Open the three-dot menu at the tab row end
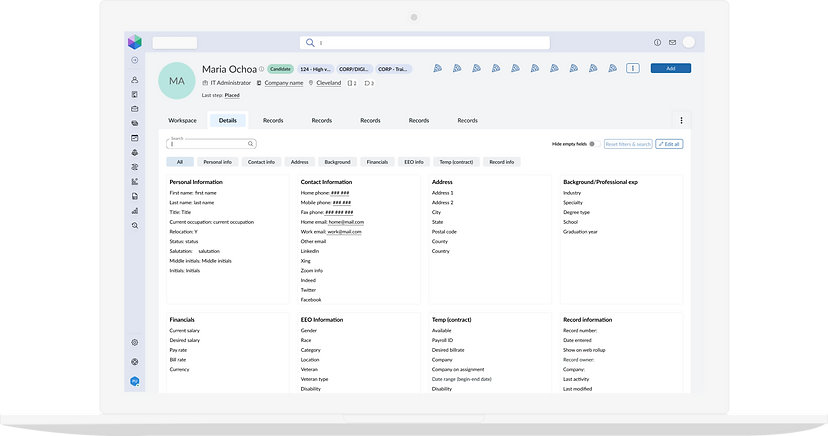 681,120
